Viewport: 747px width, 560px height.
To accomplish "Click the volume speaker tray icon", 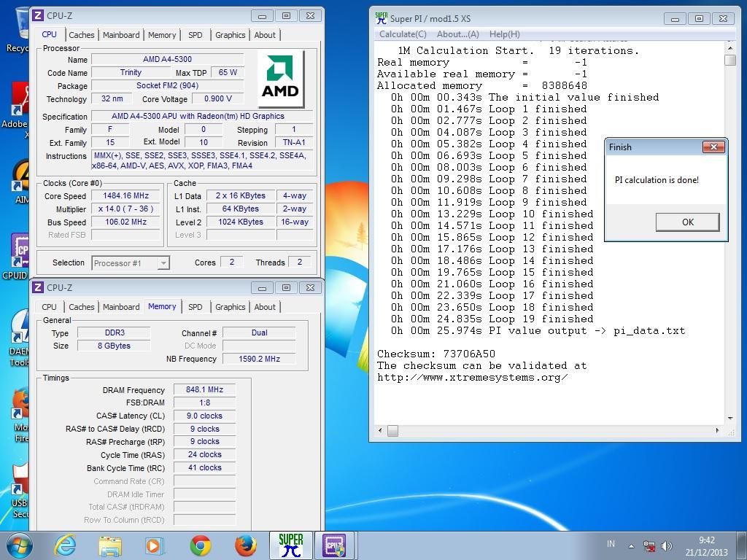I will (667, 545).
